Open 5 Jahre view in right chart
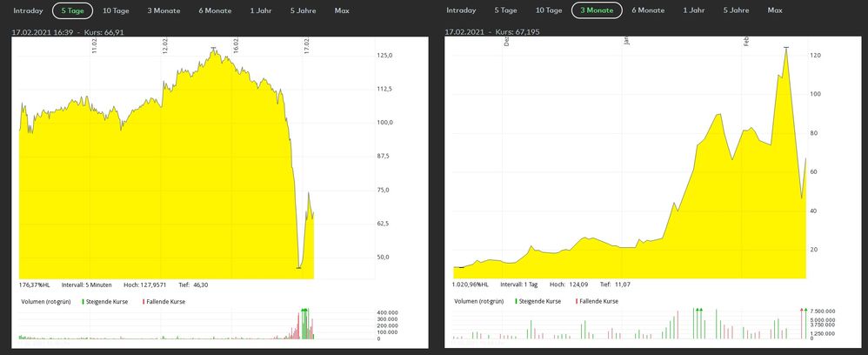Image resolution: width=868 pixels, height=355 pixels. point(736,10)
